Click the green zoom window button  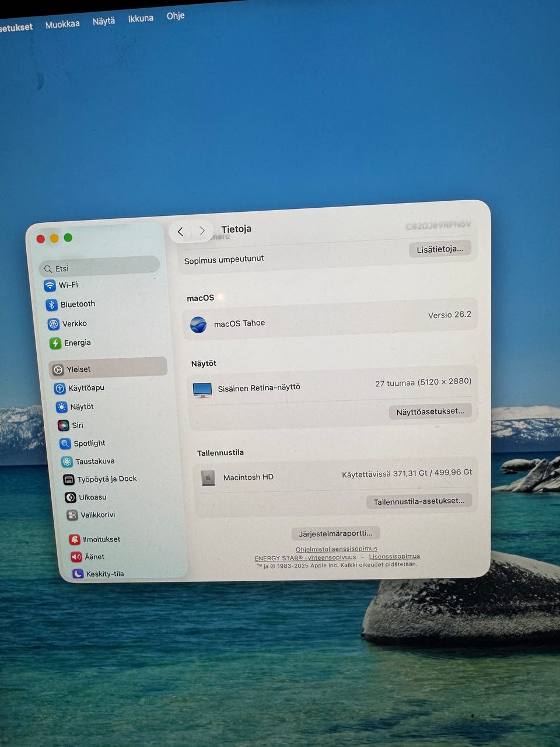68,238
